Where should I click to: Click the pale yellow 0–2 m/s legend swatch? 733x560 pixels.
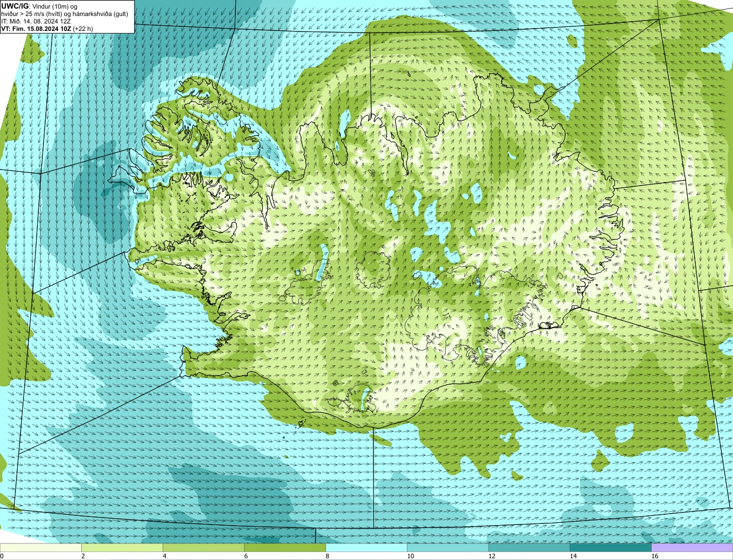pos(41,548)
